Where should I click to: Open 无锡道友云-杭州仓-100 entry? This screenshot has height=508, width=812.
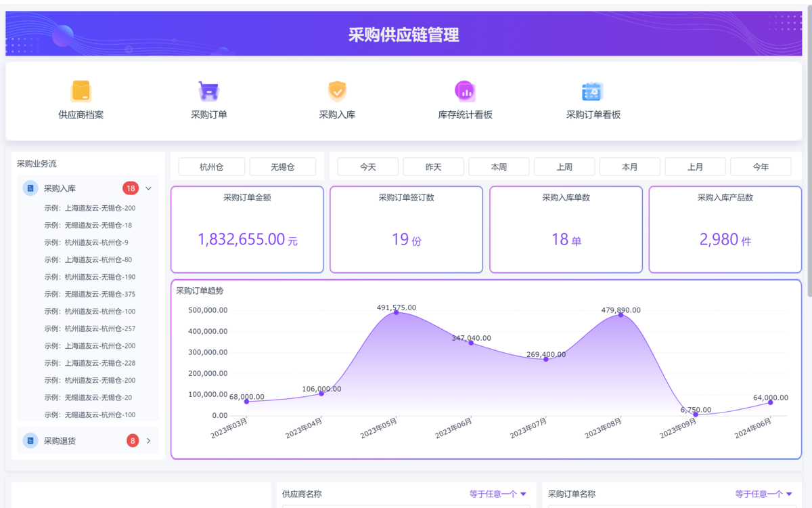(x=90, y=415)
